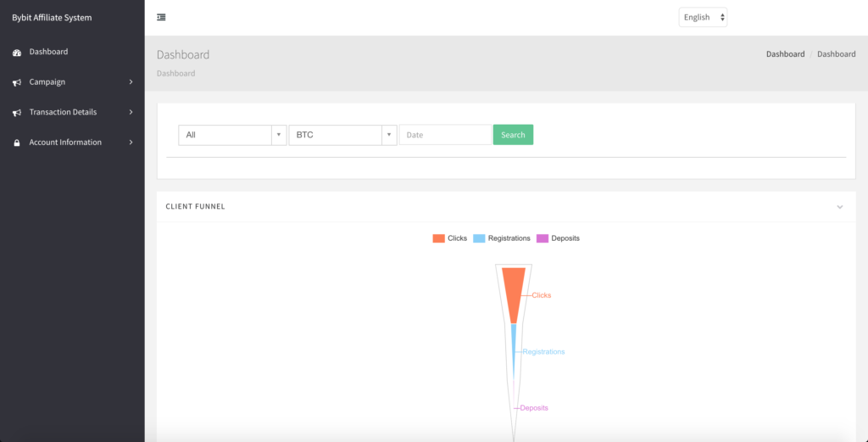Click the arrow of the All dropdown
868x442 pixels.
(x=279, y=135)
